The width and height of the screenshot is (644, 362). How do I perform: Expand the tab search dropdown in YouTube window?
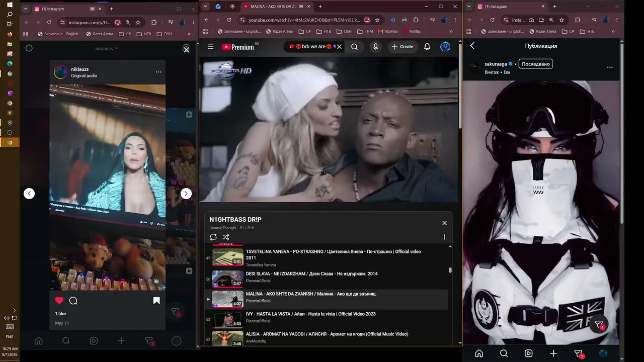pos(206,7)
